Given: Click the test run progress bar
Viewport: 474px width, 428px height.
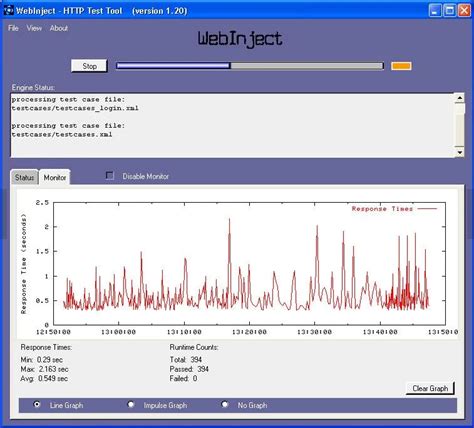Looking at the screenshot, I should pyautogui.click(x=250, y=66).
